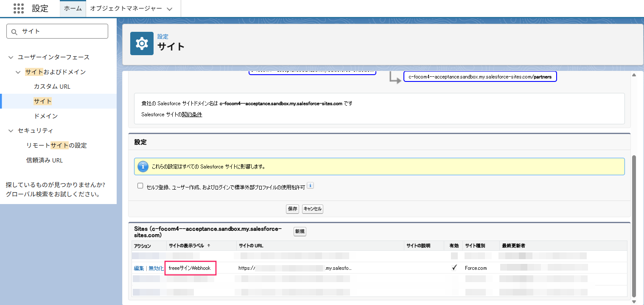This screenshot has height=305, width=644.
Task: Open カスタム URL in the sidebar
Action: point(52,87)
